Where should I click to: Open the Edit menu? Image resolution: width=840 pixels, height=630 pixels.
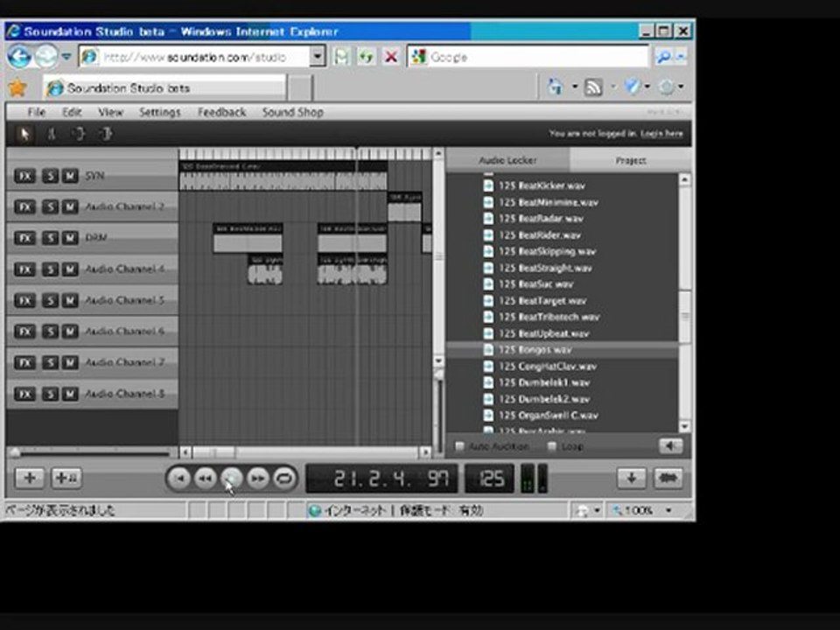[x=72, y=112]
